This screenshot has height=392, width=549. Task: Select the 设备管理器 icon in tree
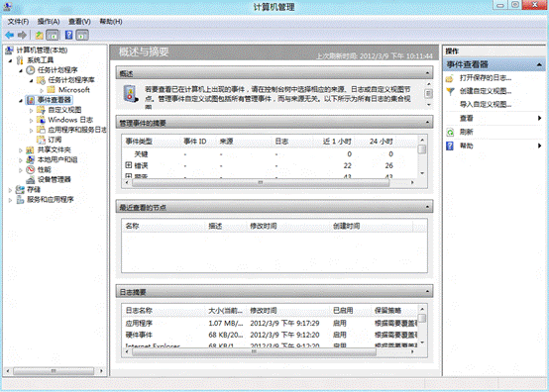point(31,180)
